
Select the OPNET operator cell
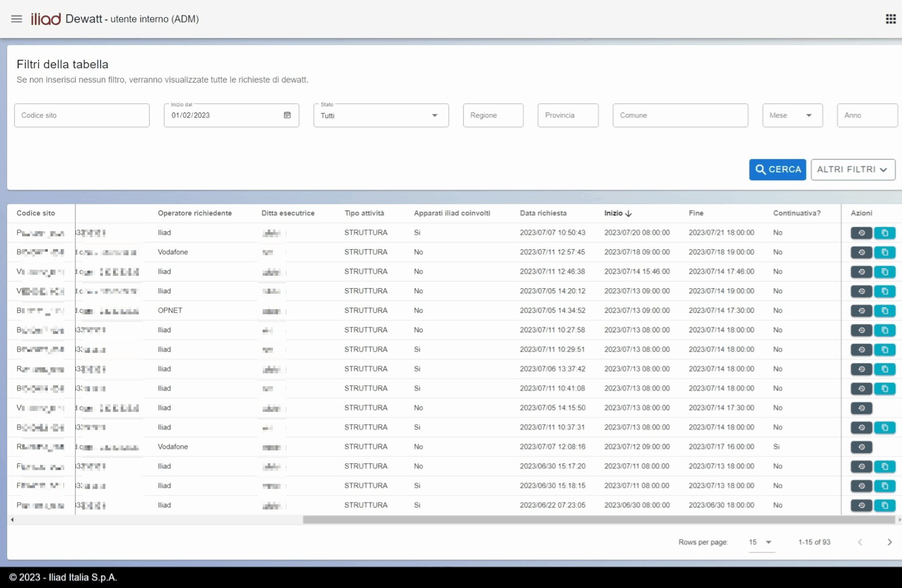tap(170, 311)
